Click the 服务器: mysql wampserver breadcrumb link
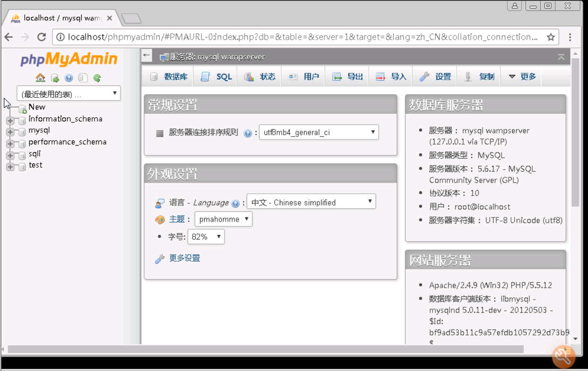This screenshot has height=371, width=588. pyautogui.click(x=217, y=57)
